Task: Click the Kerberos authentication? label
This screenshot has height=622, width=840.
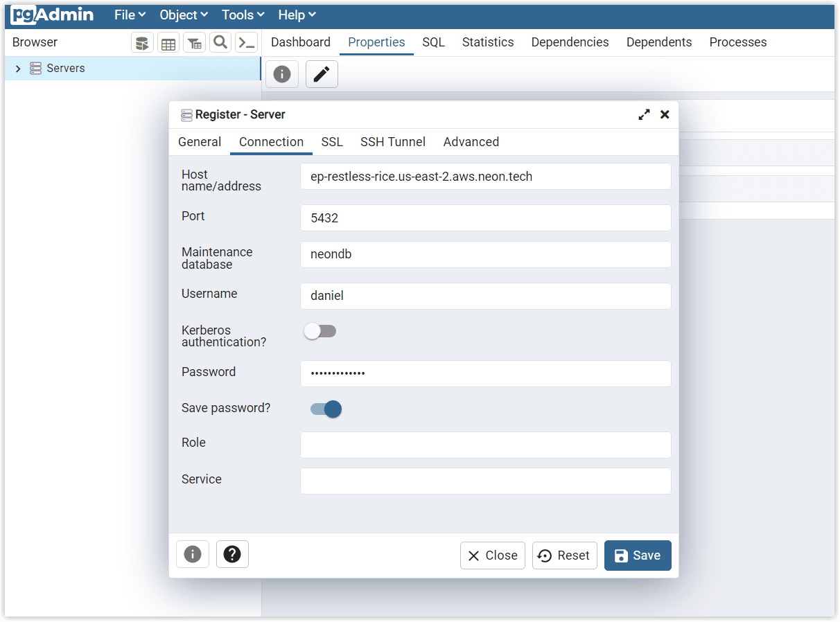Action: pos(224,336)
